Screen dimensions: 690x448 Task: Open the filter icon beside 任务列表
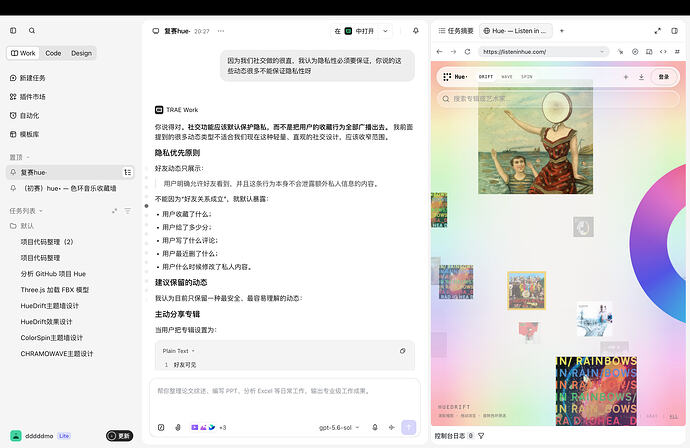click(x=128, y=211)
